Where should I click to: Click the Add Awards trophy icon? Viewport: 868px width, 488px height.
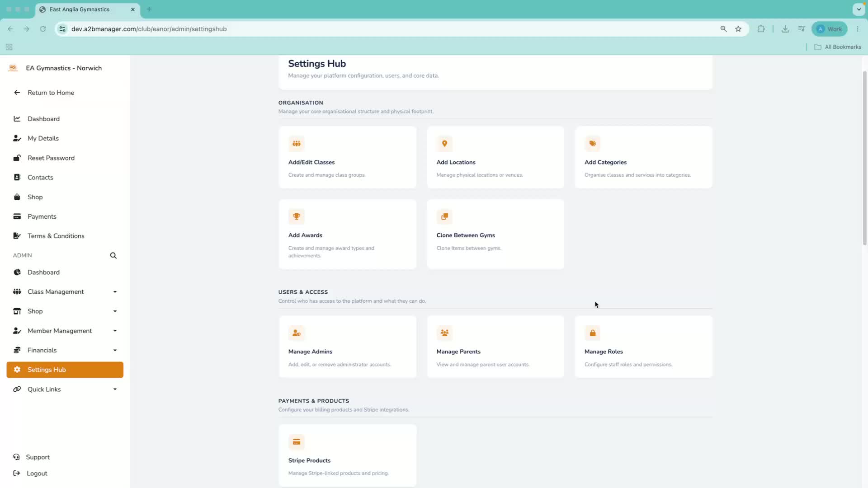(297, 216)
